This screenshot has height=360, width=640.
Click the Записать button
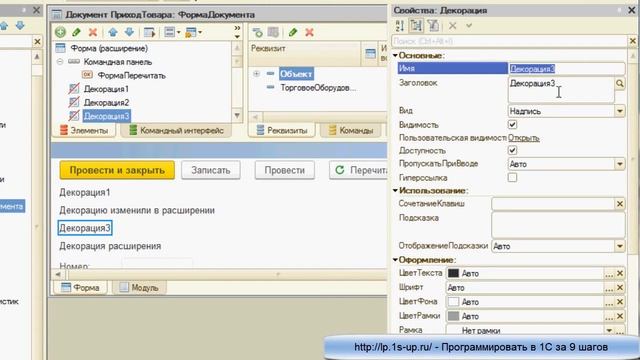point(211,170)
